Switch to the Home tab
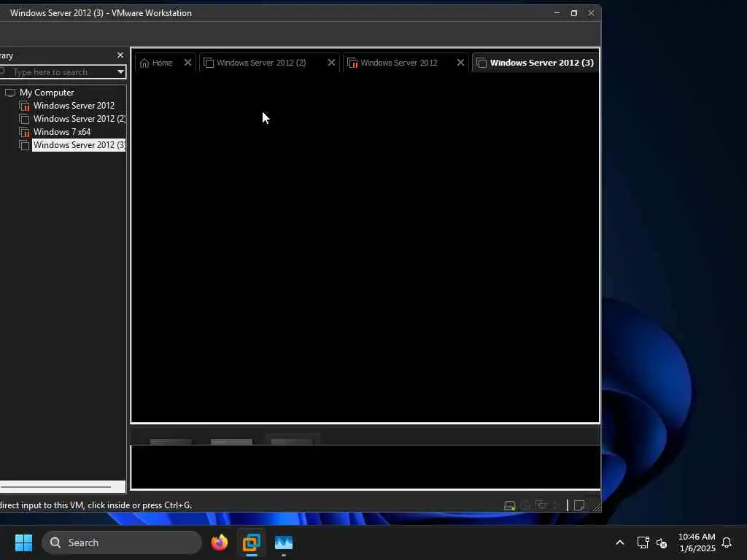The width and height of the screenshot is (747, 560). [x=162, y=63]
